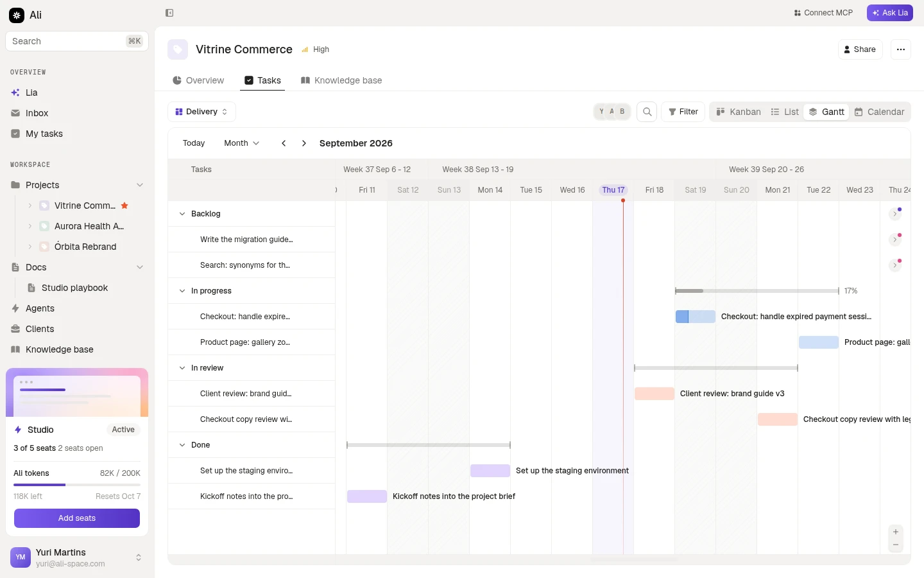Open the Delivery board dropdown

point(201,112)
